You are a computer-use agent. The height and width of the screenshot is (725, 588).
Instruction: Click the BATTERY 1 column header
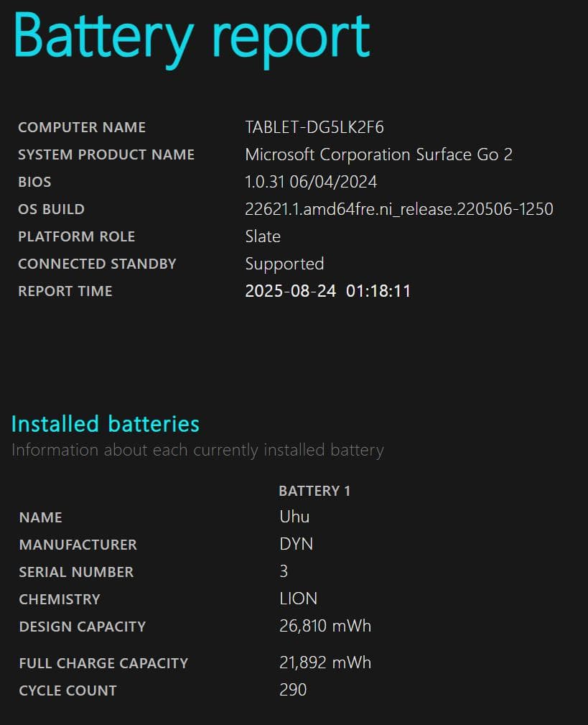[x=314, y=491]
